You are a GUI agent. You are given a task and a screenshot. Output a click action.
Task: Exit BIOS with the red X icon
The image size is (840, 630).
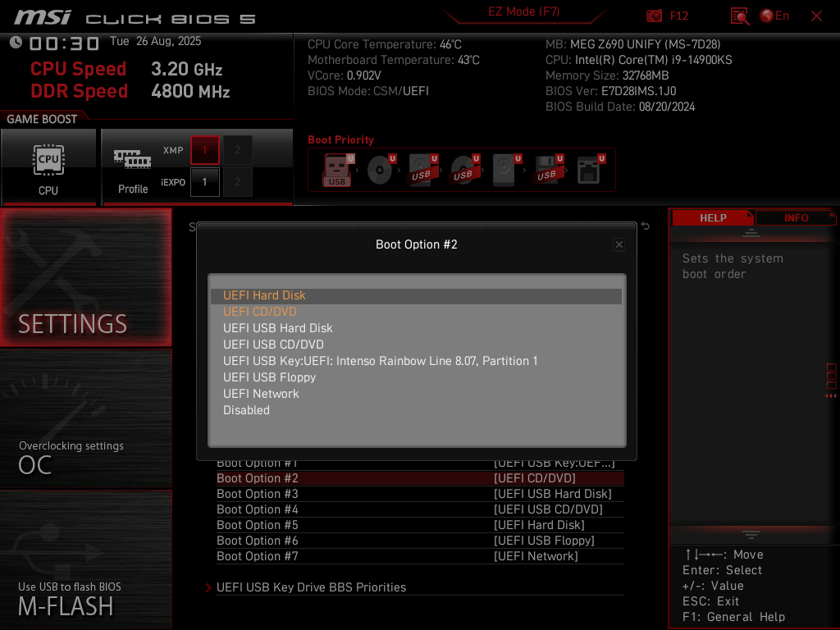(816, 16)
